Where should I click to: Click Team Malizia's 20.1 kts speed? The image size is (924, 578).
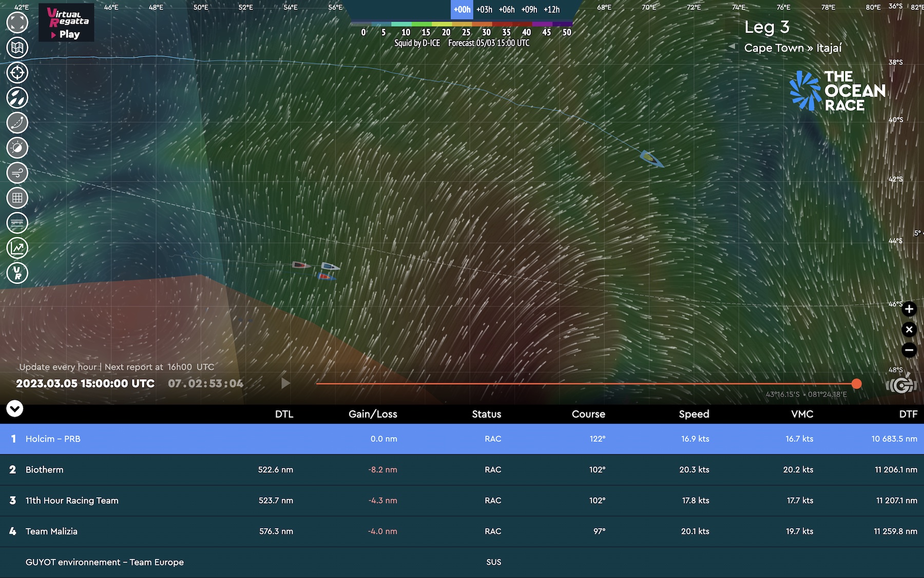(695, 531)
